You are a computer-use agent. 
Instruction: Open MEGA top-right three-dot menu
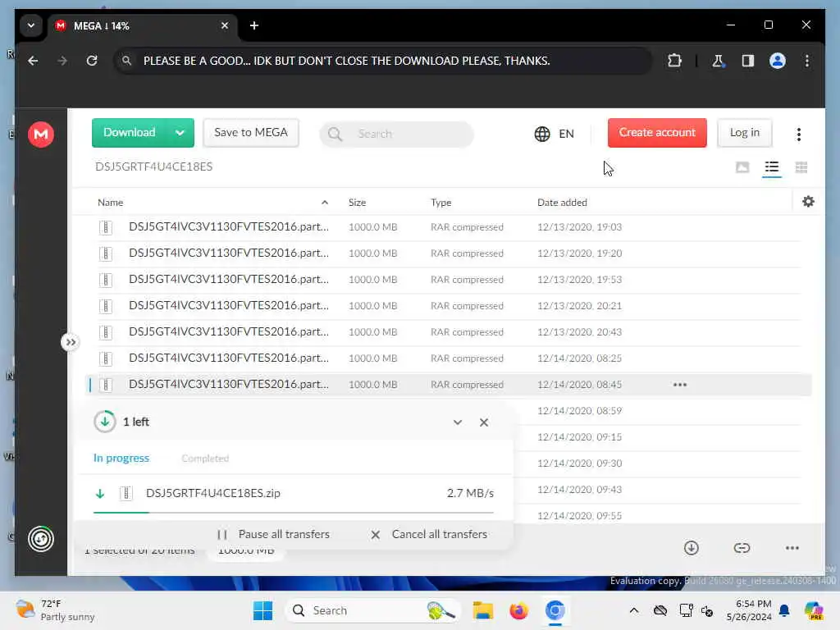(798, 134)
